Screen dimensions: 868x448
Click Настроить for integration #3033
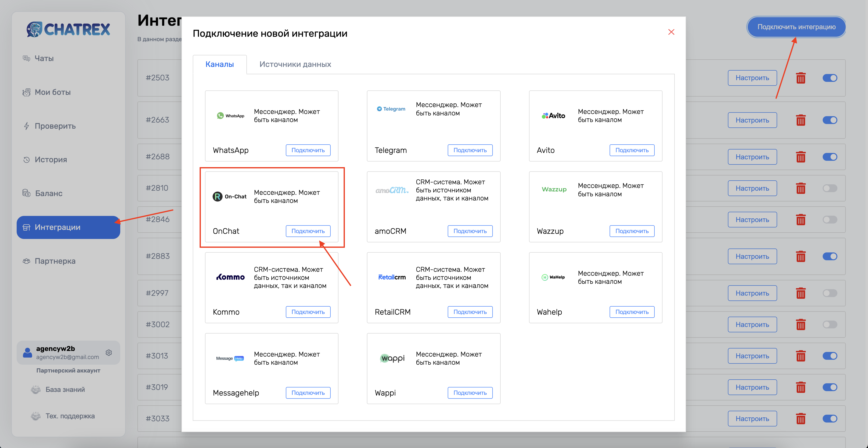pos(752,419)
